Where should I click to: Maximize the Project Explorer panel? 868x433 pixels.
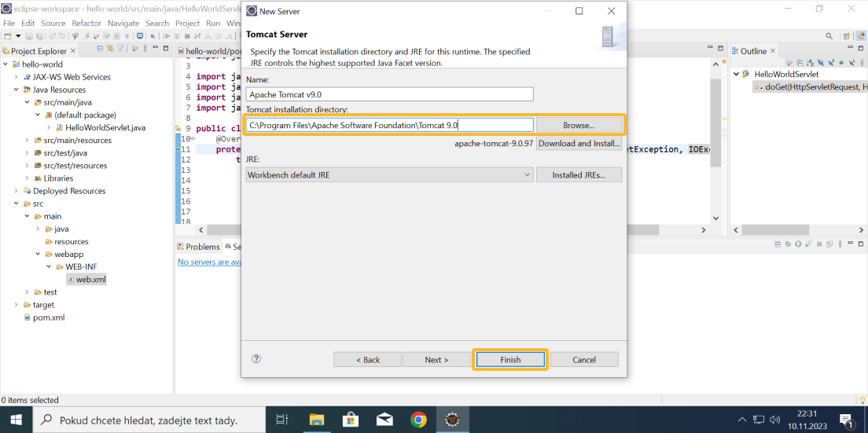(x=166, y=48)
